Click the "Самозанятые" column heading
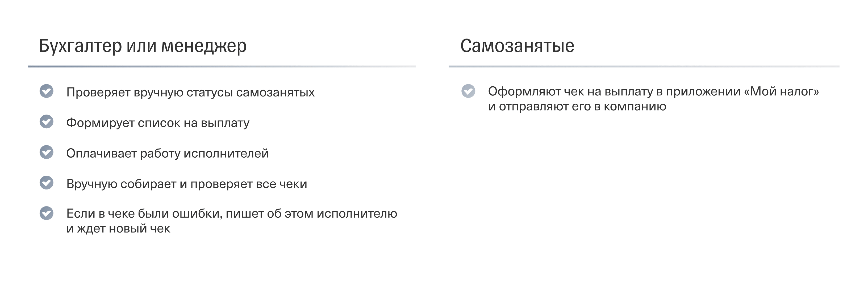This screenshot has height=287, width=868. pyautogui.click(x=517, y=46)
